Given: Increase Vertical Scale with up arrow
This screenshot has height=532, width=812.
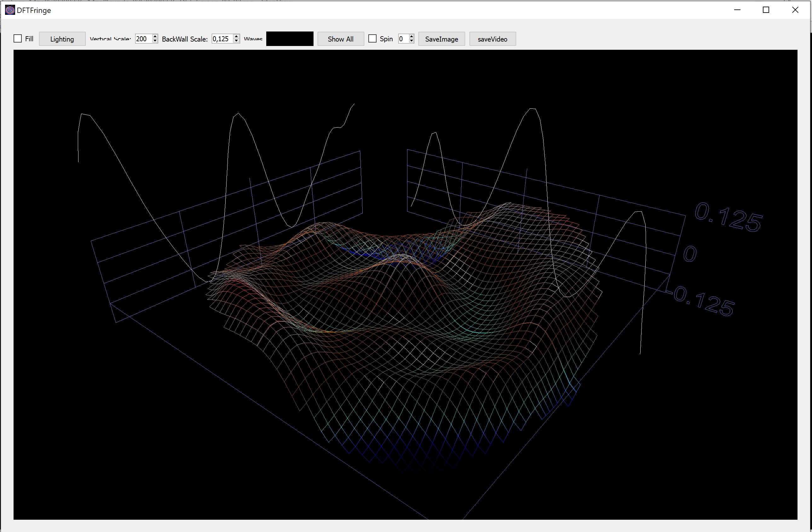Looking at the screenshot, I should pyautogui.click(x=155, y=37).
